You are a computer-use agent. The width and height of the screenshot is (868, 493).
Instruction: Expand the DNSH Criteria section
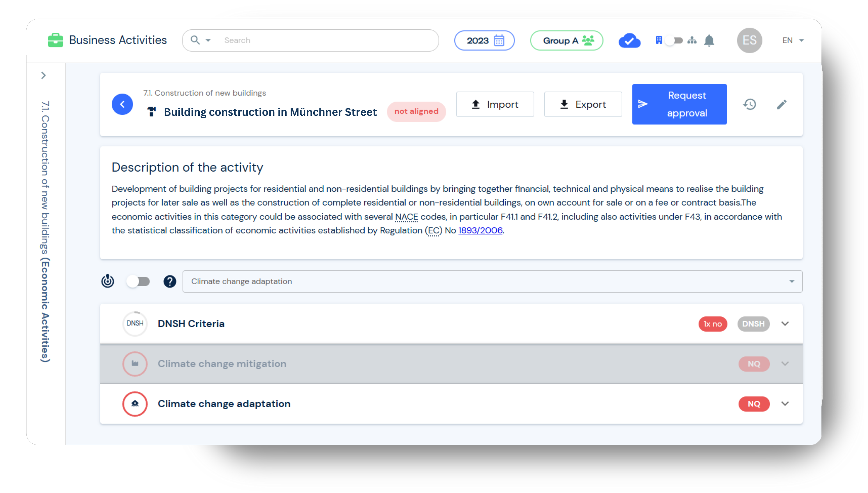[x=787, y=324]
